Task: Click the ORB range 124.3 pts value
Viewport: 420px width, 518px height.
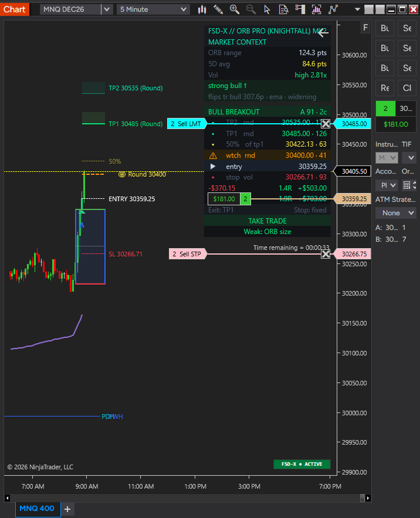Action: (313, 53)
